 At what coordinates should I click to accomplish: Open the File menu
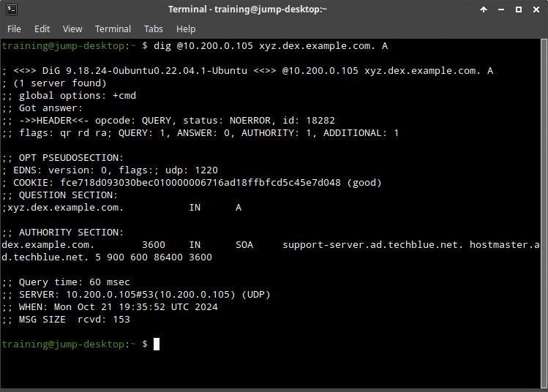tap(14, 29)
